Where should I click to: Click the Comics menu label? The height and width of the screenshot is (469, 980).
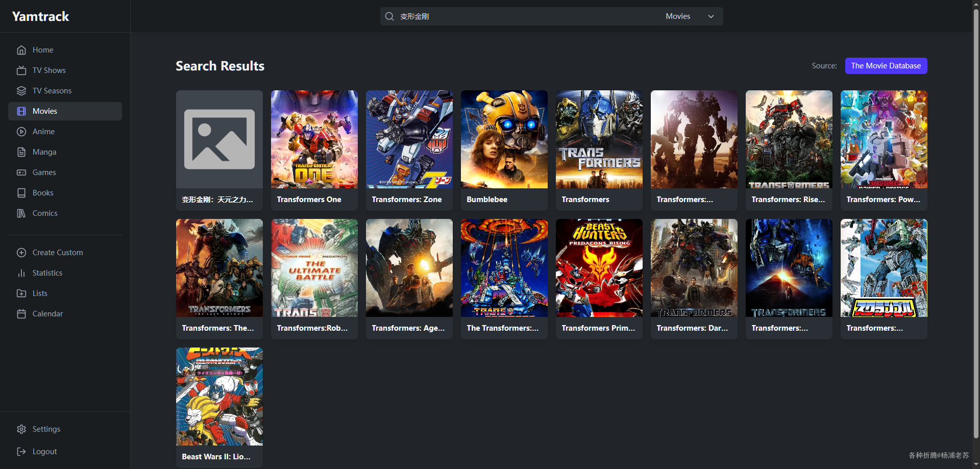tap(45, 213)
